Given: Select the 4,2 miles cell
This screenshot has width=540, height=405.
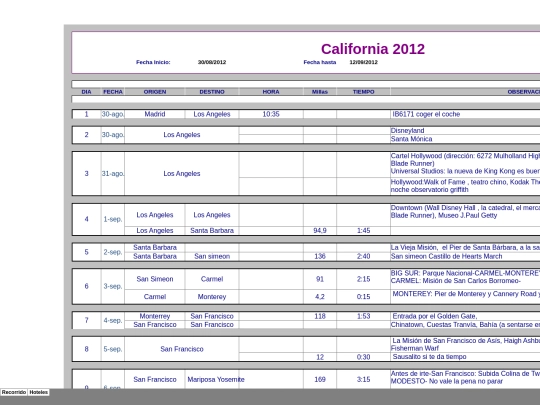Looking at the screenshot, I should [x=320, y=297].
